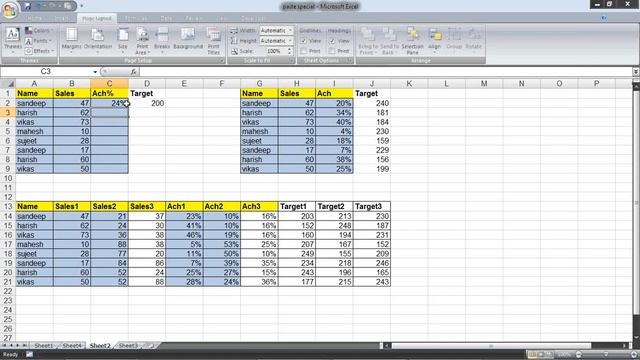Open theme Fonts list

[38, 41]
